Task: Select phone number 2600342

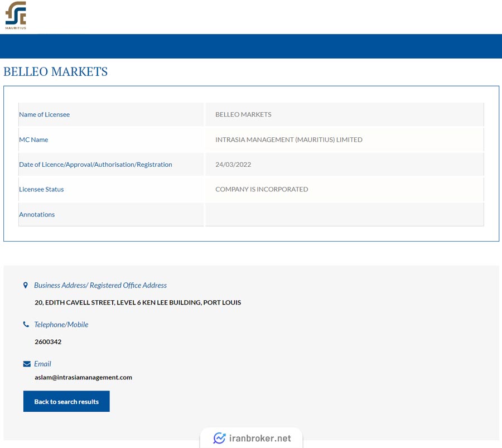Action: click(x=48, y=341)
